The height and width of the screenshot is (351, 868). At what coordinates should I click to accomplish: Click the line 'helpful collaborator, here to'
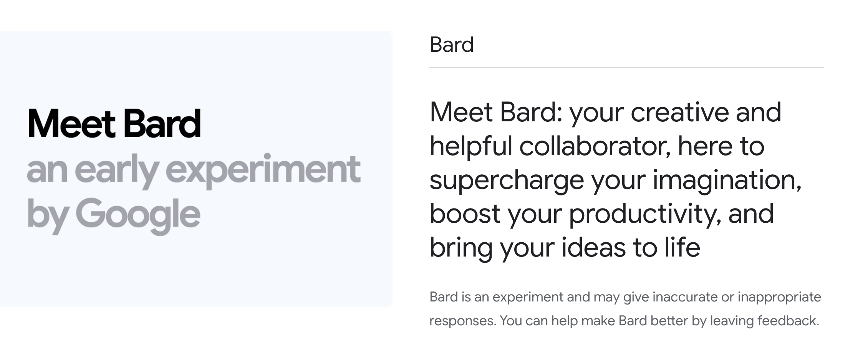tap(596, 146)
